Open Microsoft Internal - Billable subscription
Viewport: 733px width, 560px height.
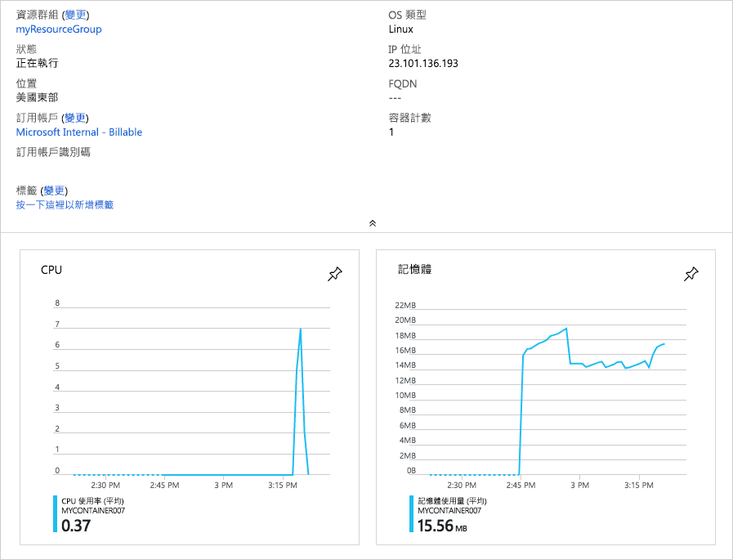point(79,132)
